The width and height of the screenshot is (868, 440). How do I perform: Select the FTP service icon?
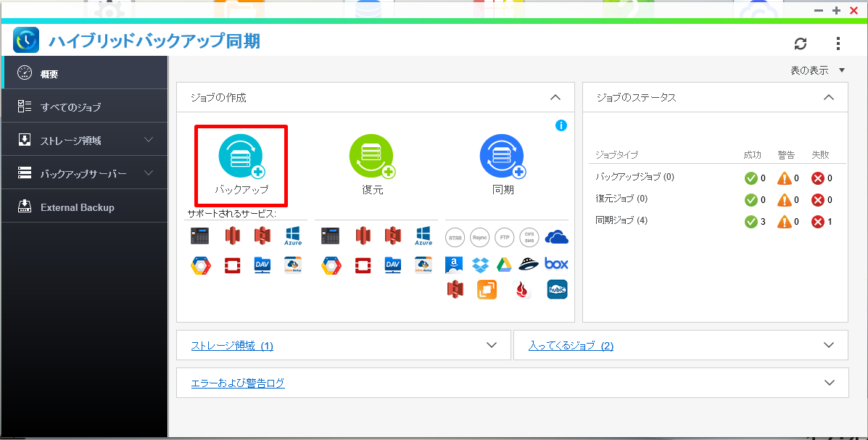click(504, 238)
